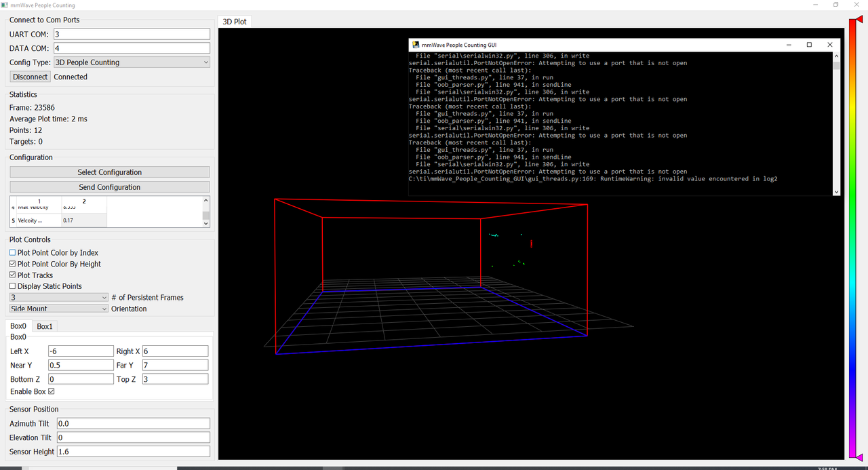Click the console window's title bar icon
This screenshot has width=868, height=470.
(415, 45)
